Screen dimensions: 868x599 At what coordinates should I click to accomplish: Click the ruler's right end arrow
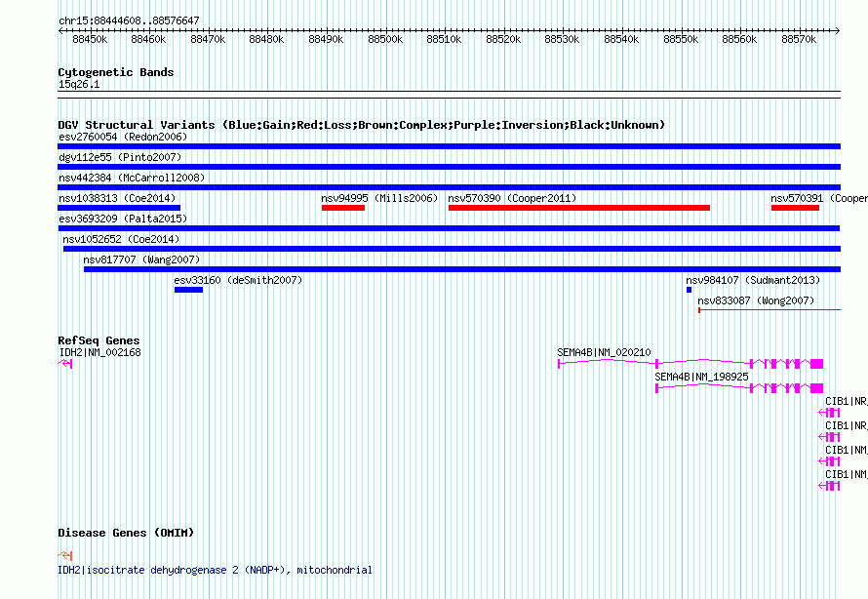point(838,31)
